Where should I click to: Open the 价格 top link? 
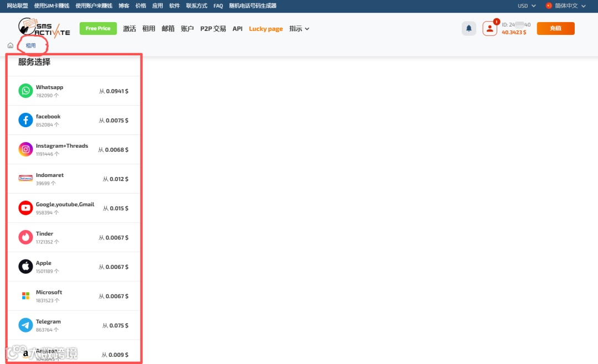coord(141,6)
